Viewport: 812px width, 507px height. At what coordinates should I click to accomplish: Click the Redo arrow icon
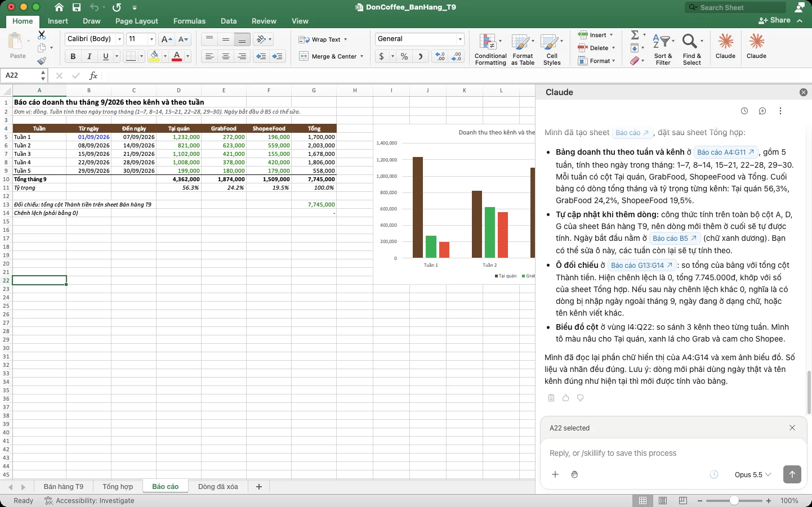coord(117,7)
